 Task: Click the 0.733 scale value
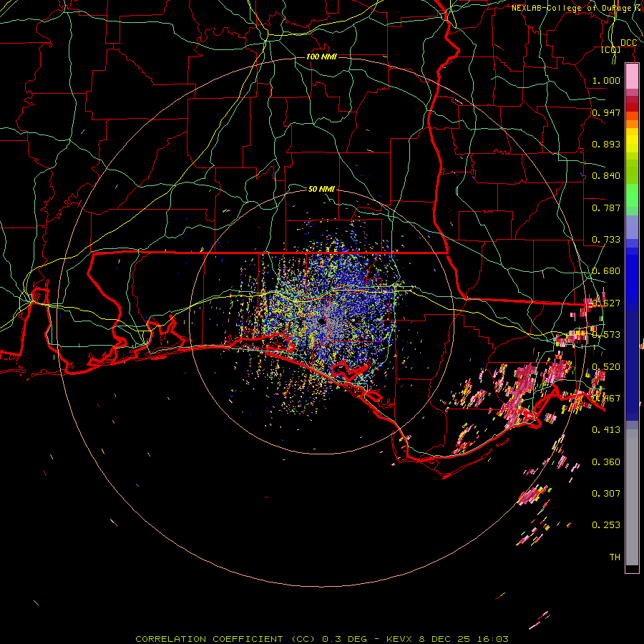pos(606,240)
